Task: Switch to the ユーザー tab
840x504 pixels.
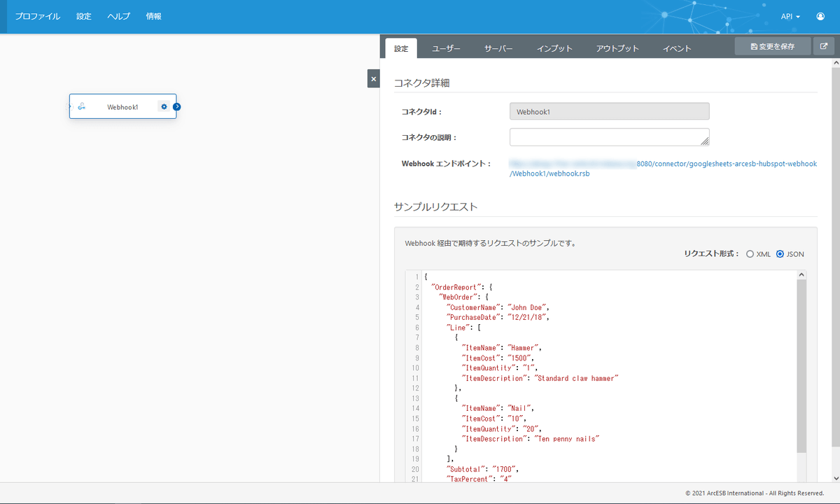Action: [x=446, y=48]
